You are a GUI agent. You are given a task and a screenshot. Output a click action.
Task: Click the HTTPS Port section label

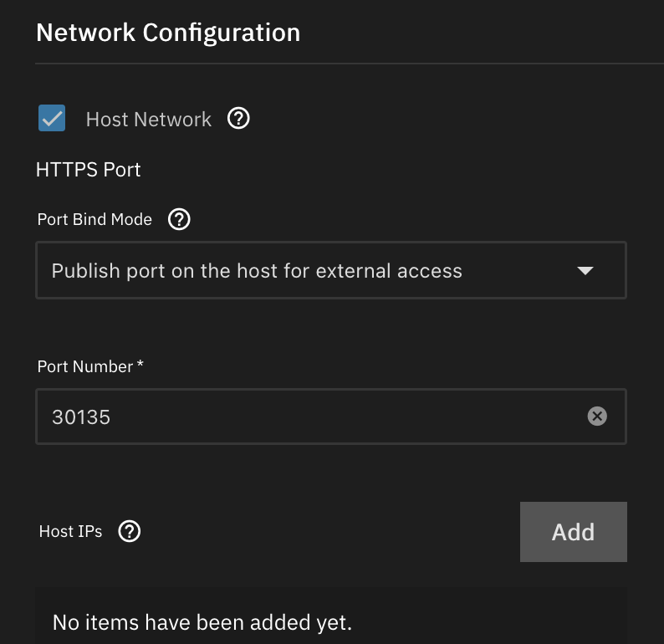(89, 170)
